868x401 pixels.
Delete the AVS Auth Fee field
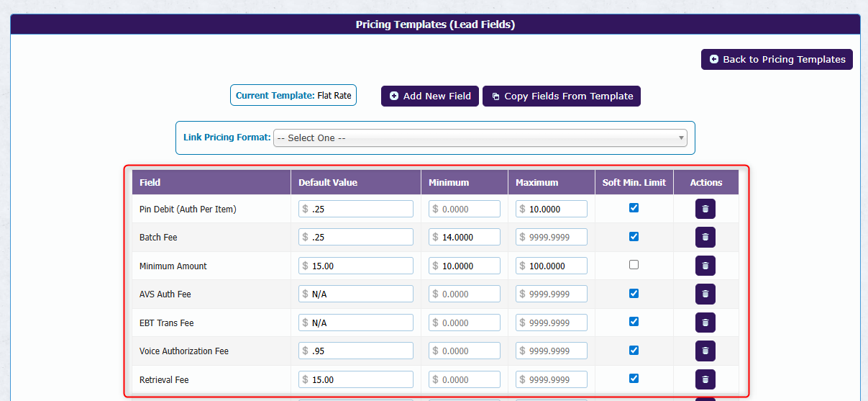tap(705, 294)
